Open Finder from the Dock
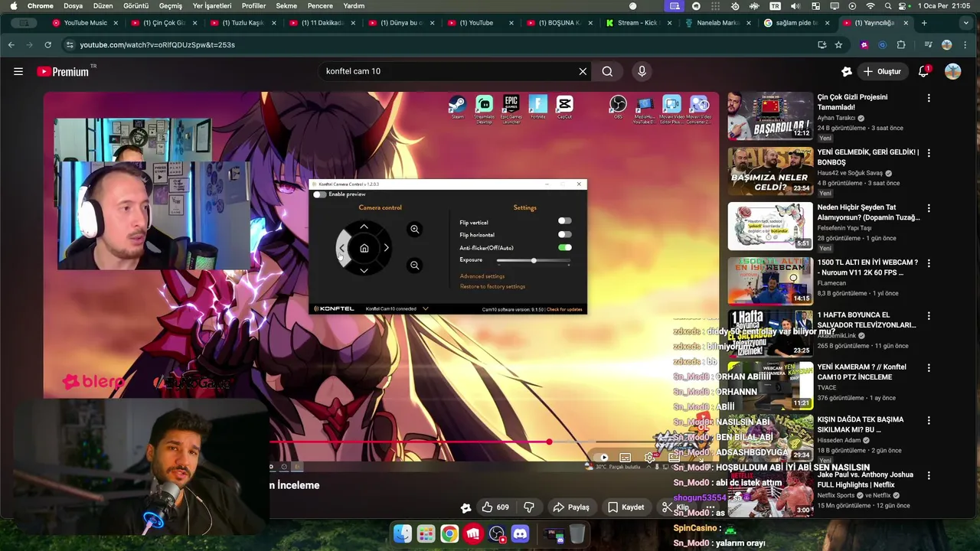Image resolution: width=980 pixels, height=551 pixels. [403, 533]
